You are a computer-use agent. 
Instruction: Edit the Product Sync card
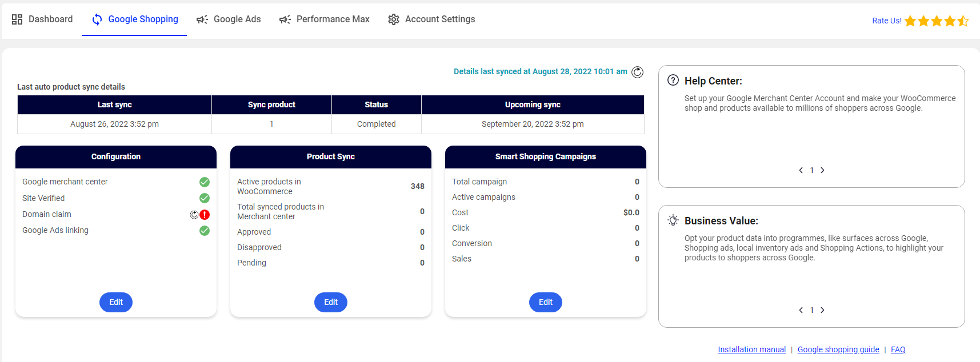331,302
